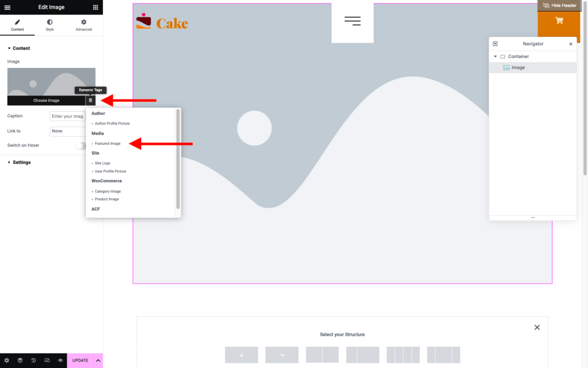Click the UPDATE button
Screen dimensions: 588x368
[x=79, y=361]
